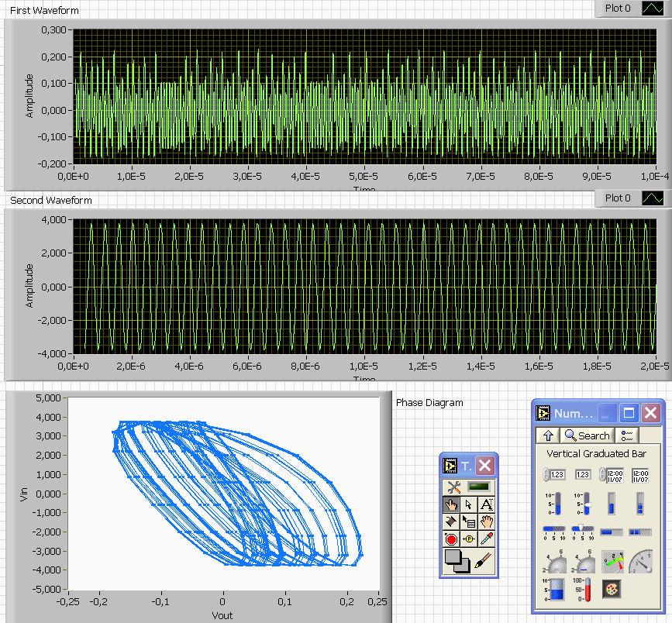The image size is (672, 623).
Task: Select the Edit Text tool
Action: click(487, 504)
